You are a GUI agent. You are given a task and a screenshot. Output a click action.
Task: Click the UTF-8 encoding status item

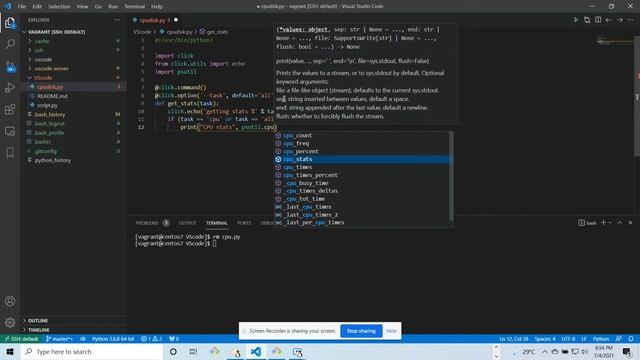point(568,339)
